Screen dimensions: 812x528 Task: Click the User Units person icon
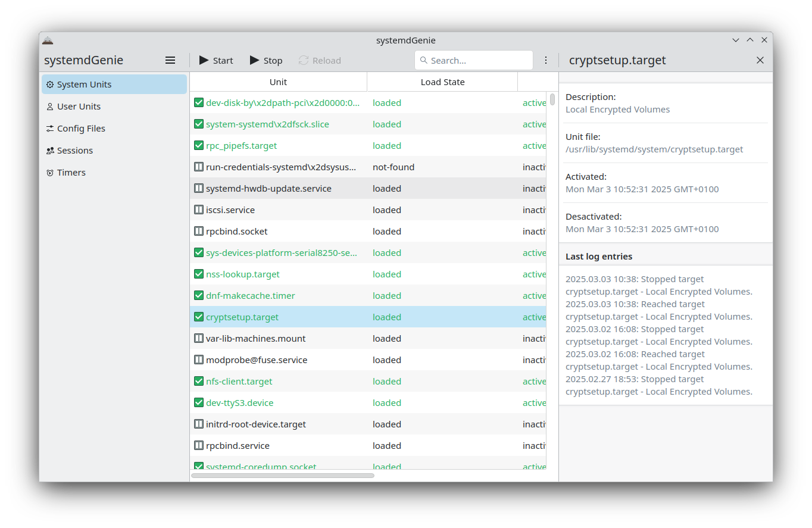pyautogui.click(x=50, y=107)
